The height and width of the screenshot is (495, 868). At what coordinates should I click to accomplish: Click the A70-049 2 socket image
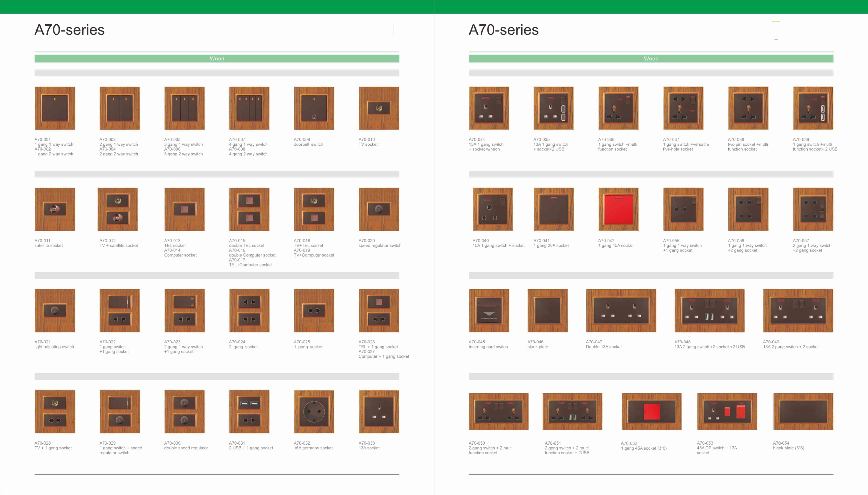tap(798, 311)
